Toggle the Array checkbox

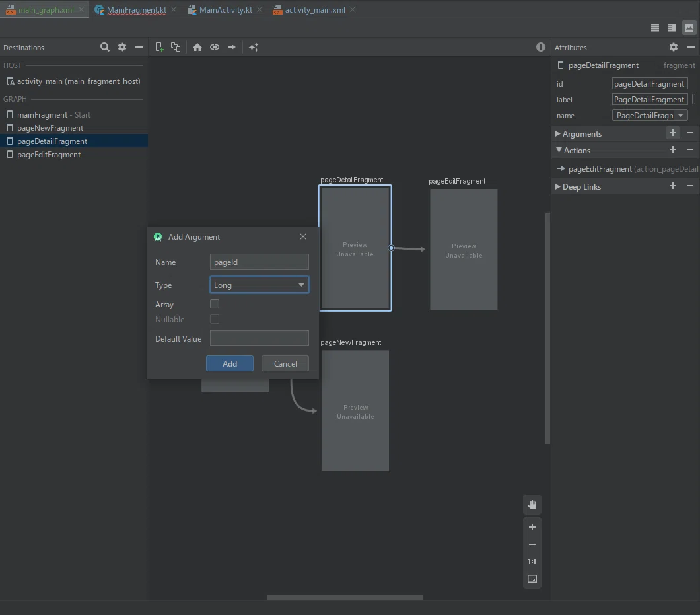(x=215, y=304)
